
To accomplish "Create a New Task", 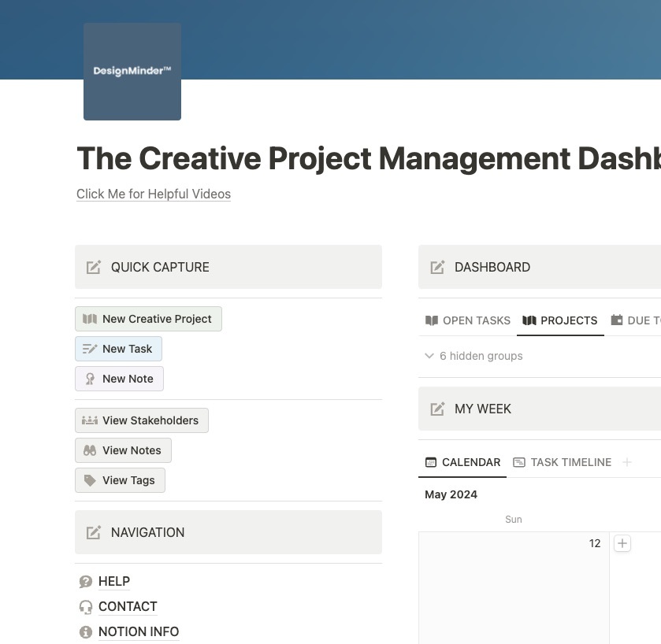I will (119, 349).
